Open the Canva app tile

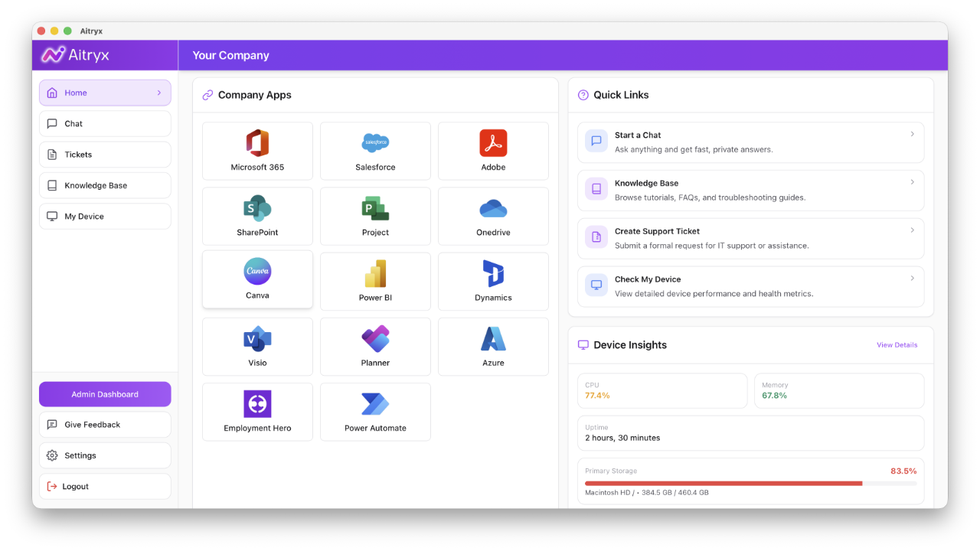pos(257,279)
